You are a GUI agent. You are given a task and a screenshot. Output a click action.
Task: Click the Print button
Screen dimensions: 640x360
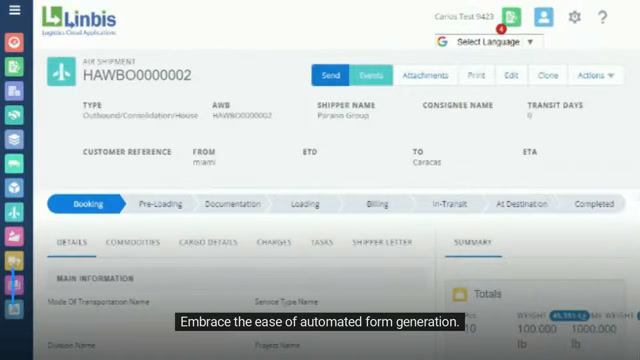click(476, 76)
